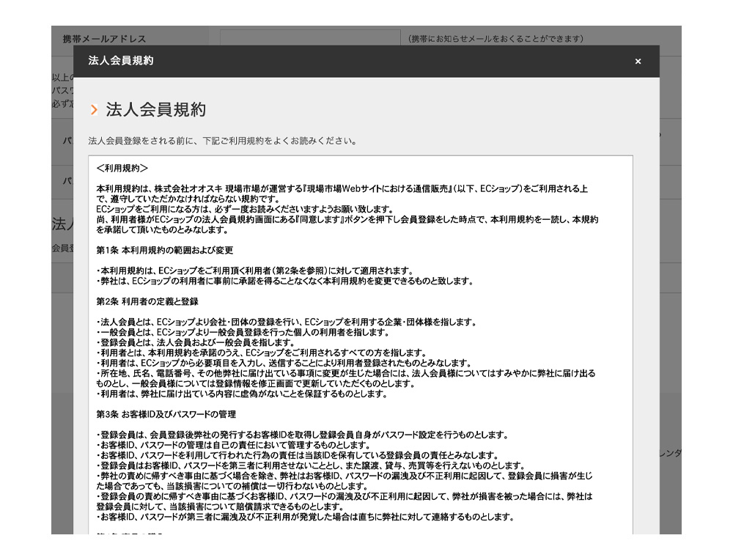Viewport: 733px width, 560px height.
Task: Click the intro sentence 法人会員登録をされる前に
Action: pos(222,140)
